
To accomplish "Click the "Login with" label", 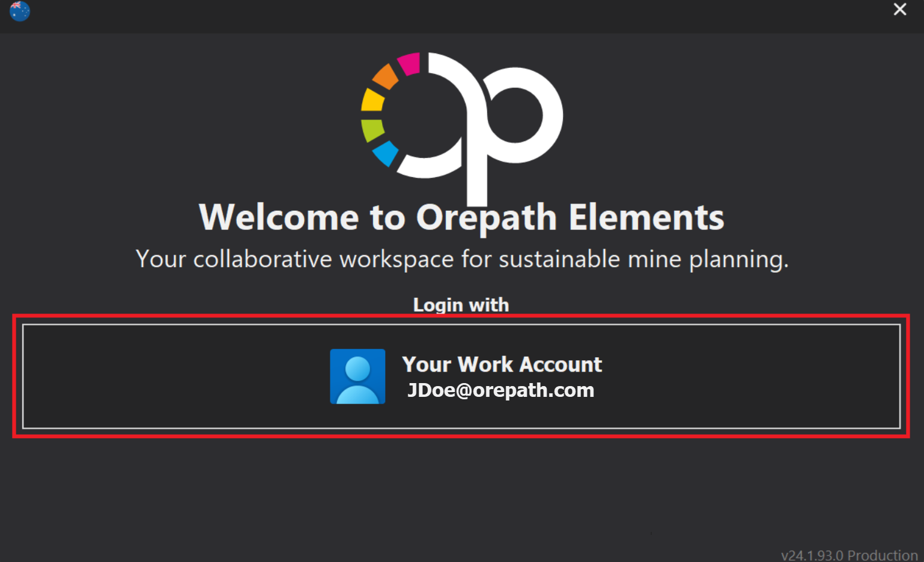I will 461,305.
